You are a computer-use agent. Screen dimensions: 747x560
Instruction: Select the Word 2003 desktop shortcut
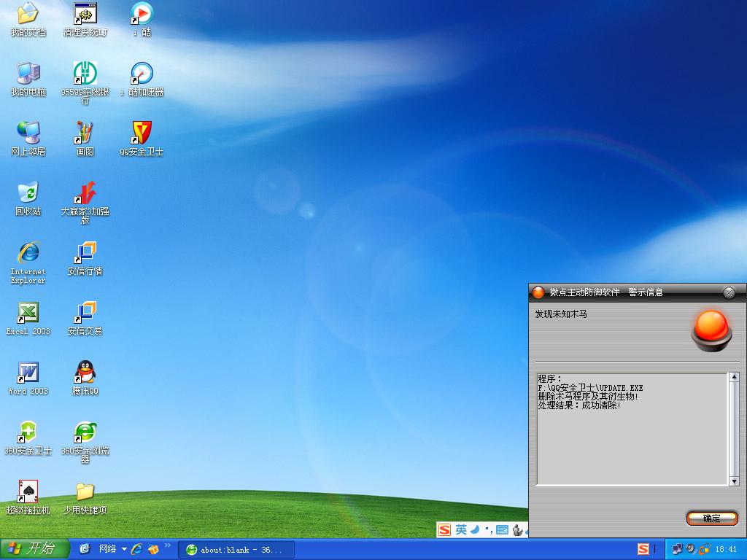28,379
